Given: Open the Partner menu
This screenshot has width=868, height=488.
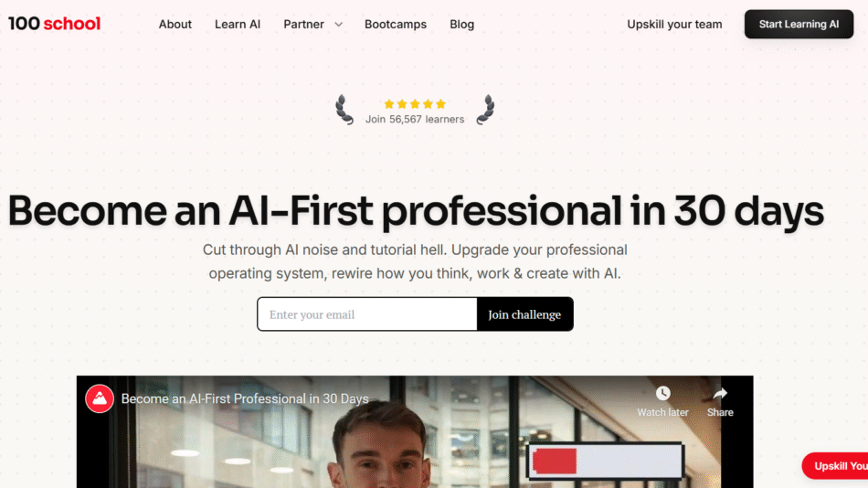Looking at the screenshot, I should click(x=304, y=25).
